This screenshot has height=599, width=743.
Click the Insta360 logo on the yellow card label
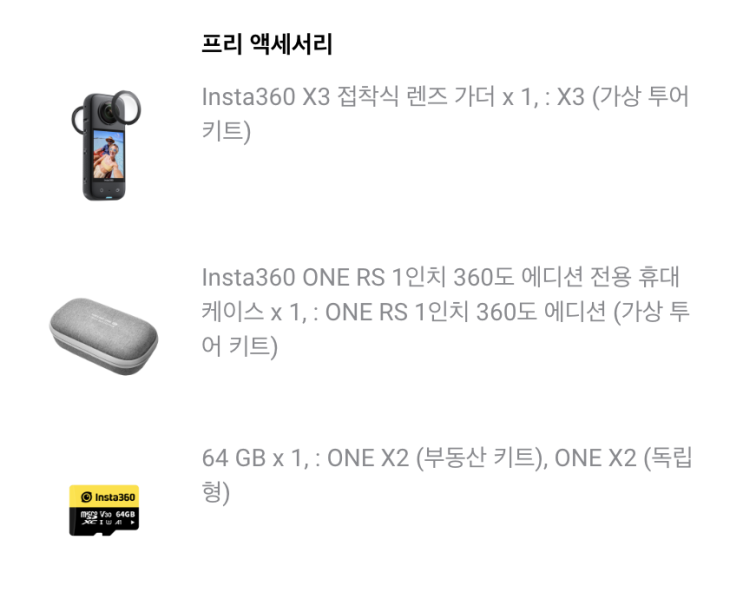(x=108, y=497)
